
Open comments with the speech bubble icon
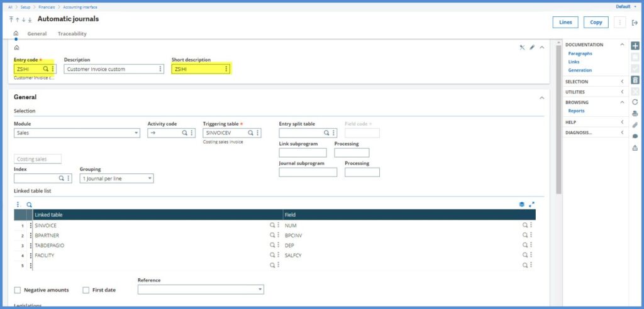click(635, 136)
